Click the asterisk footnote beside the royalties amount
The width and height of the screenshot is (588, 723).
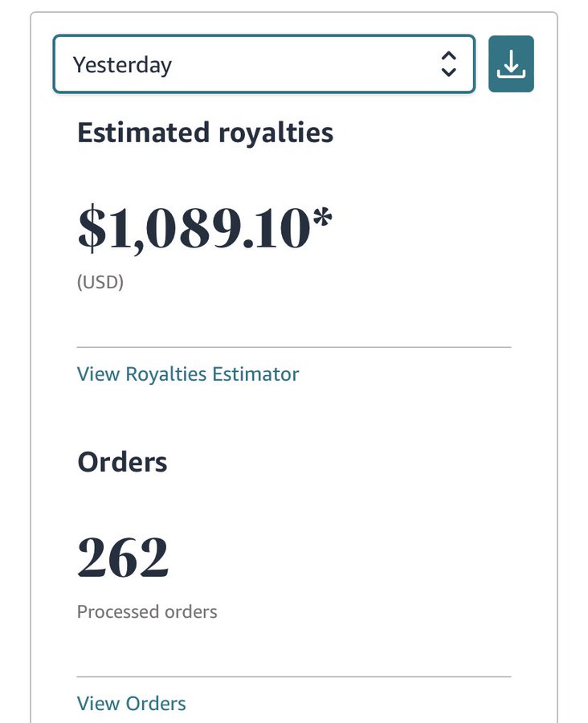pos(322,216)
